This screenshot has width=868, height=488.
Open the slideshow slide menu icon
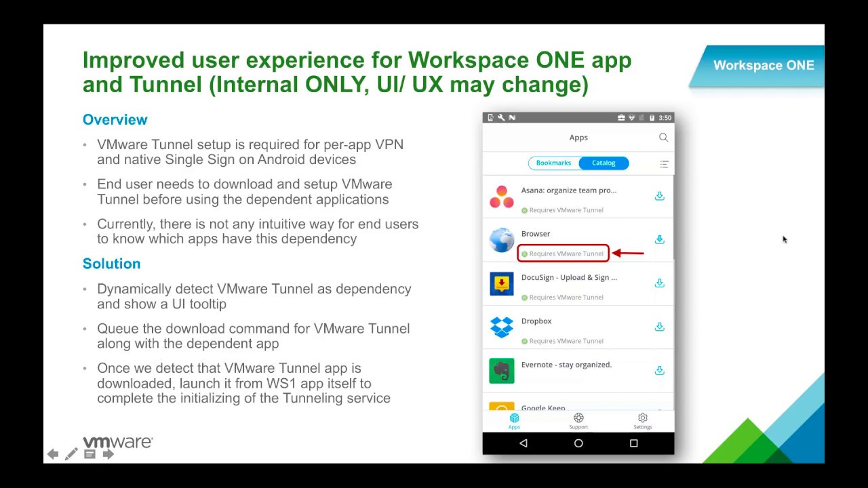point(90,454)
